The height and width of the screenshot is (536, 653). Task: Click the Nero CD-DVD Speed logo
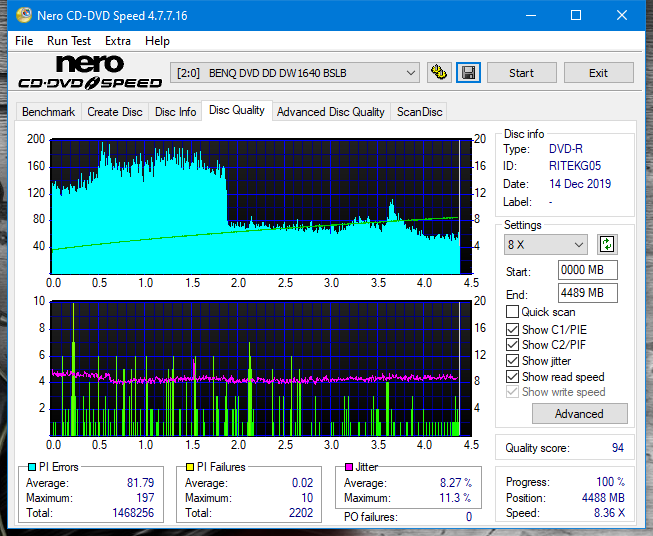coord(90,72)
